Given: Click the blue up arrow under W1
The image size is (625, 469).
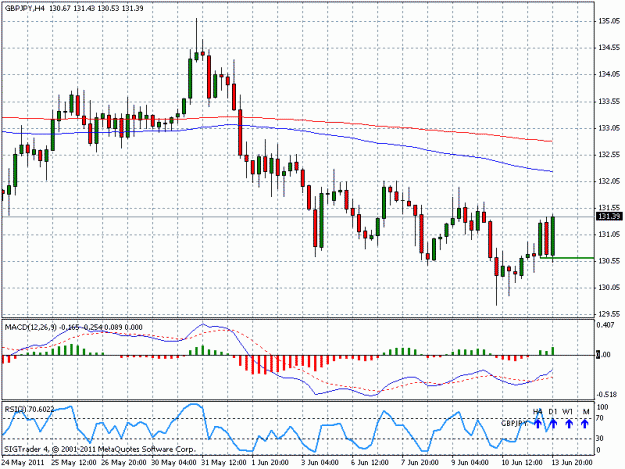Looking at the screenshot, I should 569,424.
